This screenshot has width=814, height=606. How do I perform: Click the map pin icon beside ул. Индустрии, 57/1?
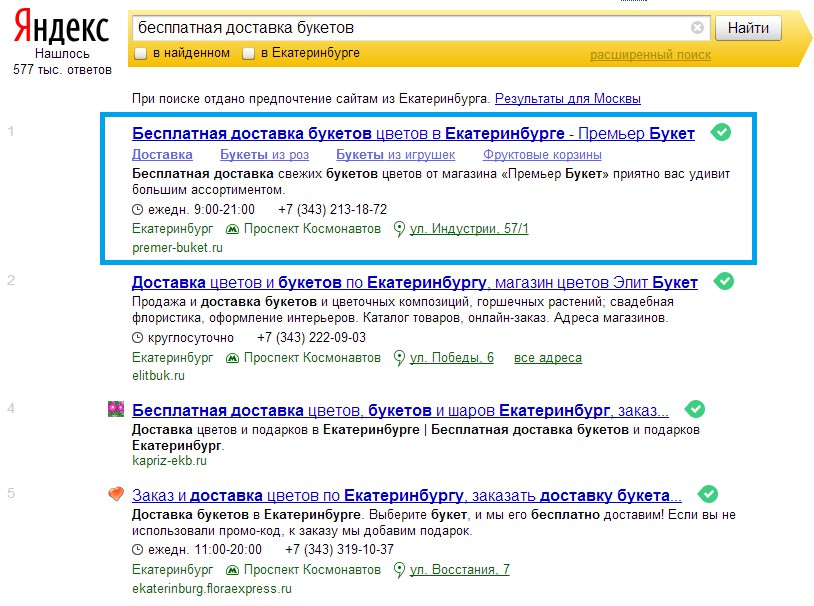(x=399, y=230)
